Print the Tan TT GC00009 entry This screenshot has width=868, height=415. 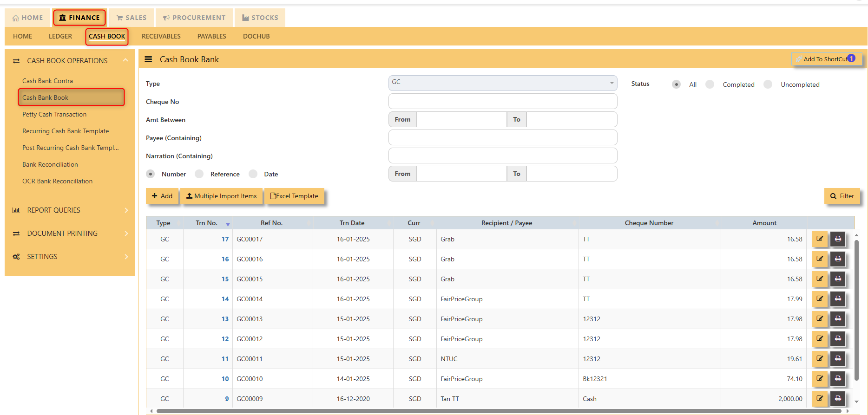tap(838, 399)
